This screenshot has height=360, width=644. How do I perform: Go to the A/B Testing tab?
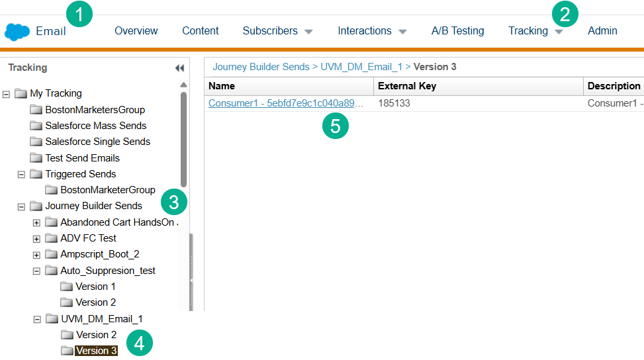(457, 31)
